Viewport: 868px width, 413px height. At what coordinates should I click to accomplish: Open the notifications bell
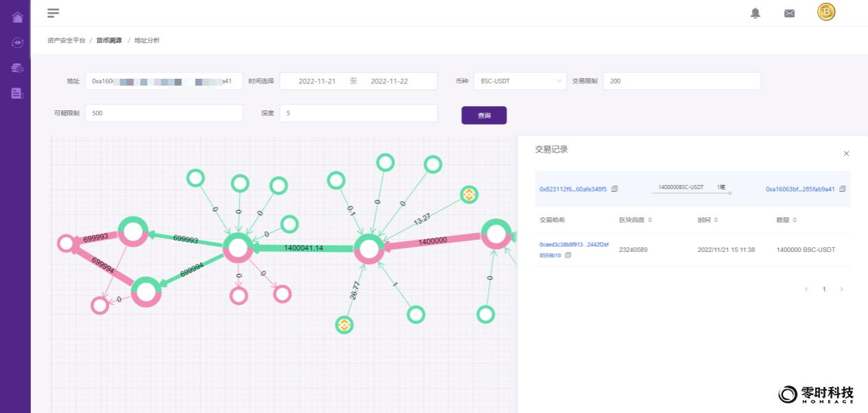(756, 13)
